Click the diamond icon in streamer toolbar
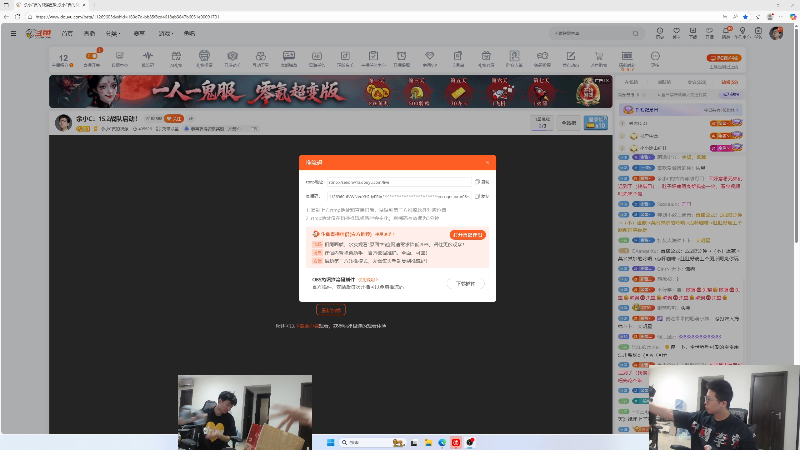The width and height of the screenshot is (800, 450). coord(430,56)
